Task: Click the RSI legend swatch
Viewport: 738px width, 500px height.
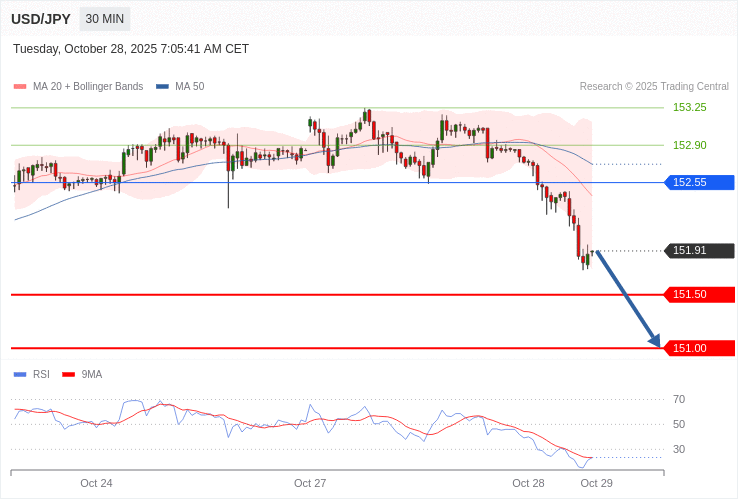Action: pyautogui.click(x=20, y=375)
